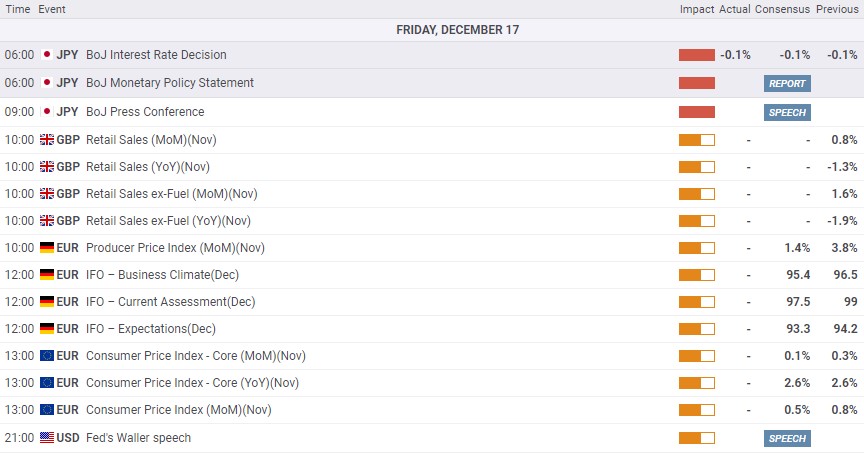The width and height of the screenshot is (864, 453).
Task: Click US flag beside Fed's Waller speech
Action: (x=47, y=438)
